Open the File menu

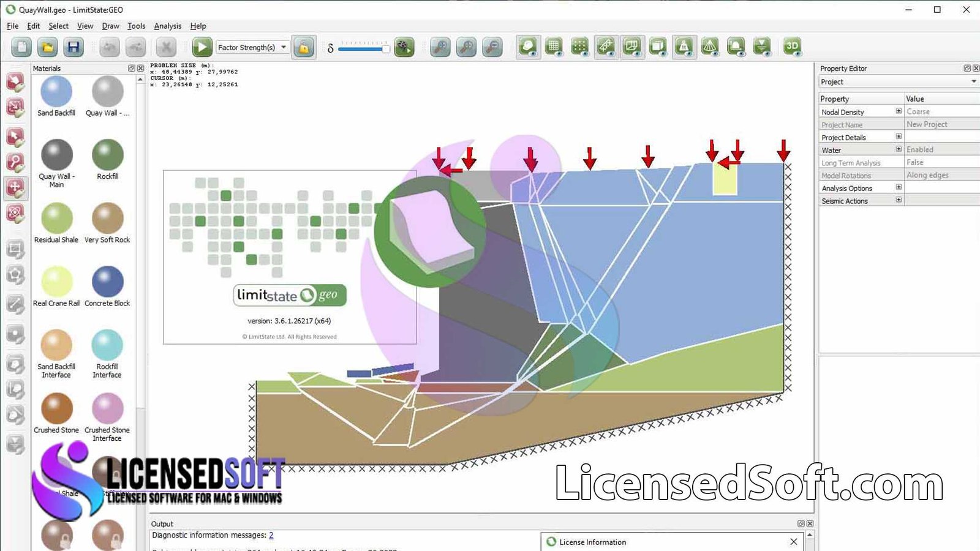coord(12,26)
